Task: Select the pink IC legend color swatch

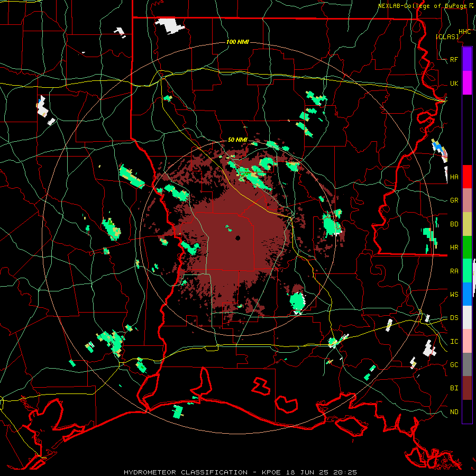Action: 467,341
